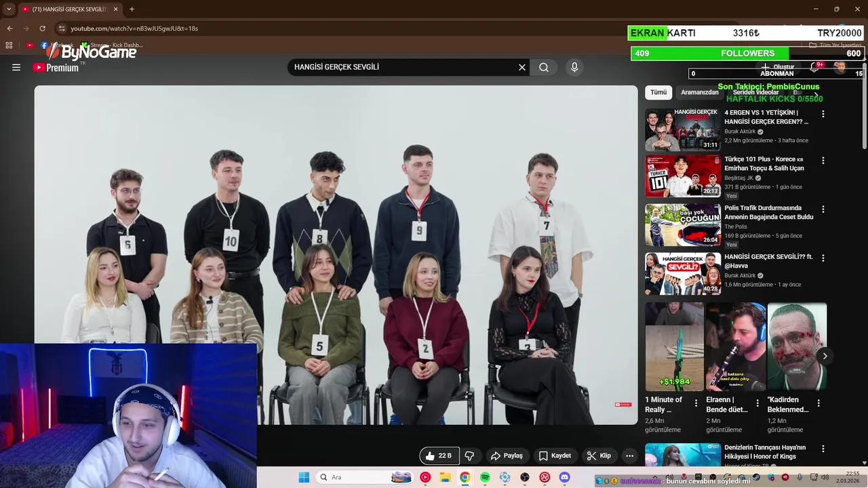Open 4 ERGEN VS 1 YETİŞKİN thumbnail
The height and width of the screenshot is (488, 868).
click(683, 129)
